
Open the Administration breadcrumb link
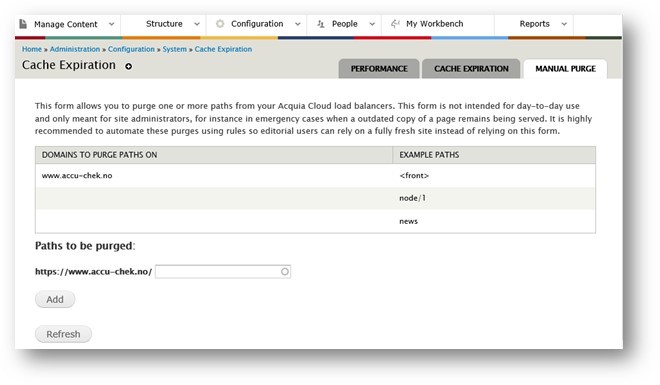75,49
